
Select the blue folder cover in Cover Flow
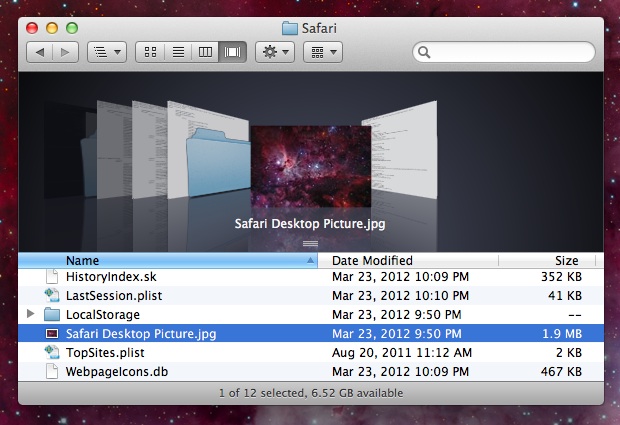click(x=218, y=162)
